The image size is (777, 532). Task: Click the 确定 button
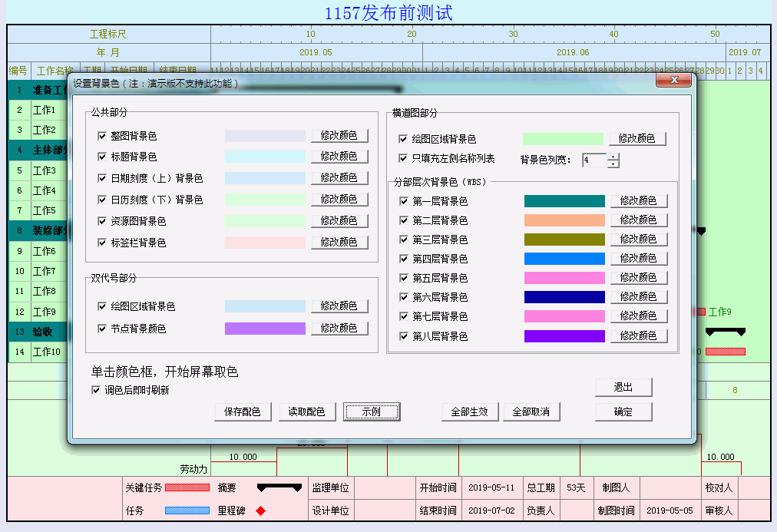click(x=623, y=411)
